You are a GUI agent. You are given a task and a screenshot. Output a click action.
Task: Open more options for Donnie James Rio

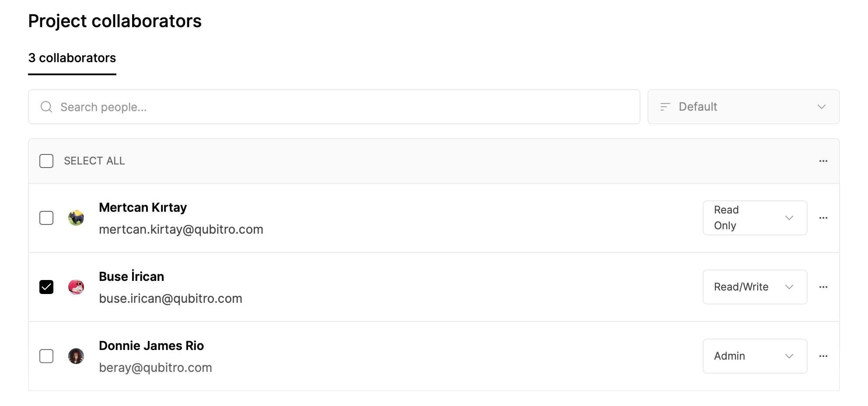point(823,356)
